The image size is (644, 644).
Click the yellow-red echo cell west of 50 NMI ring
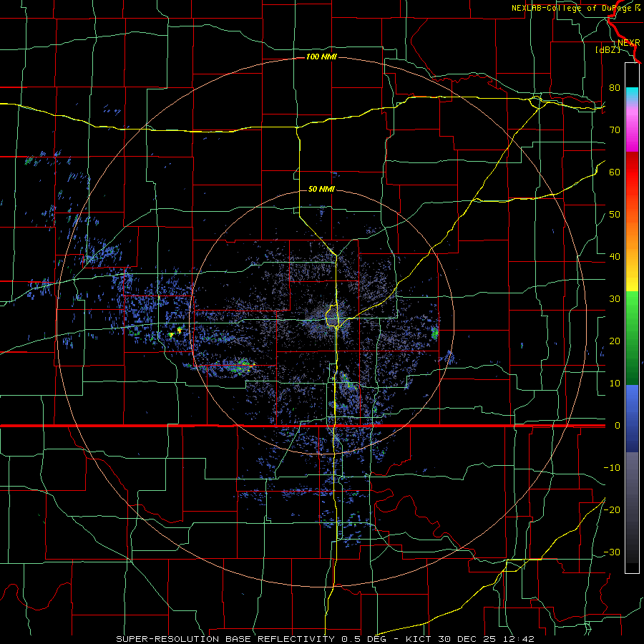point(179,330)
